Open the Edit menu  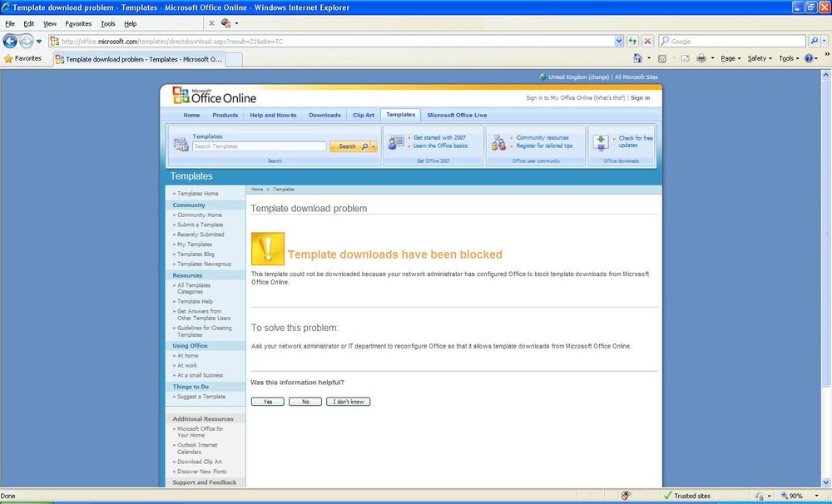click(28, 23)
